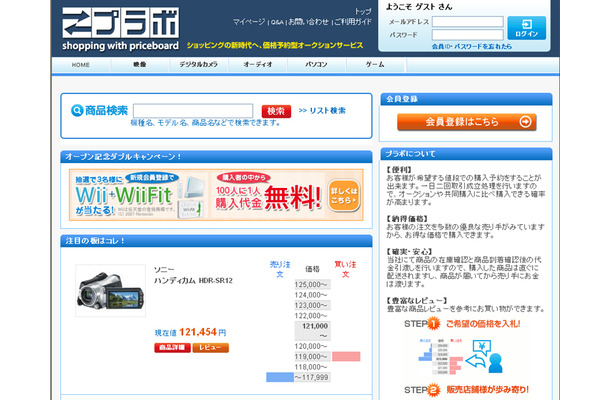
Task: Select the 120,000~ price row
Action: [x=312, y=346]
